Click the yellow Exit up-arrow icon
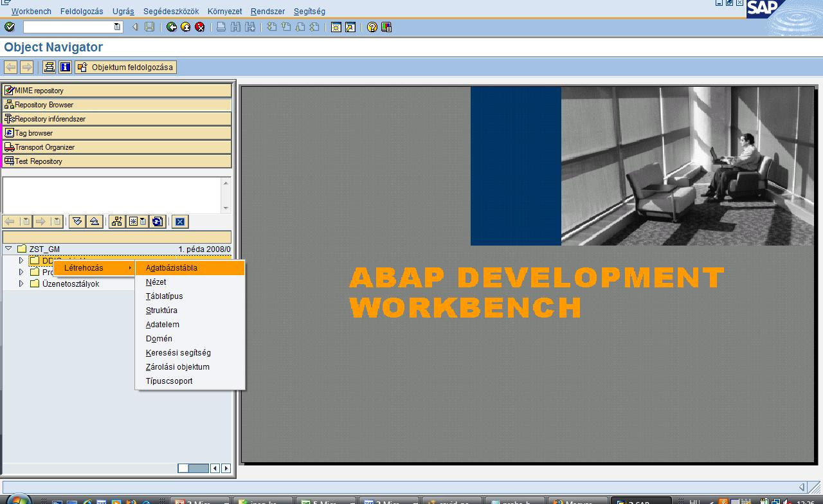The height and width of the screenshot is (504, 823). point(186,27)
